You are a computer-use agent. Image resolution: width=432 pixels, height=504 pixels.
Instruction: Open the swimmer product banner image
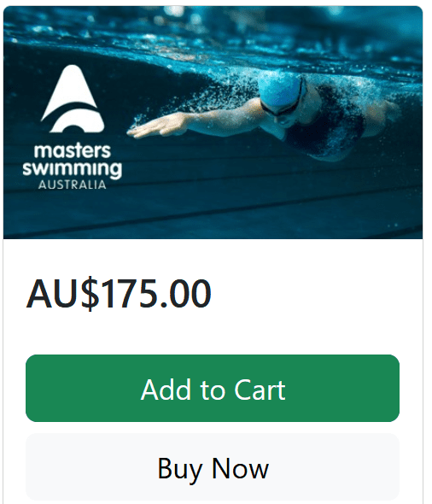[213, 122]
